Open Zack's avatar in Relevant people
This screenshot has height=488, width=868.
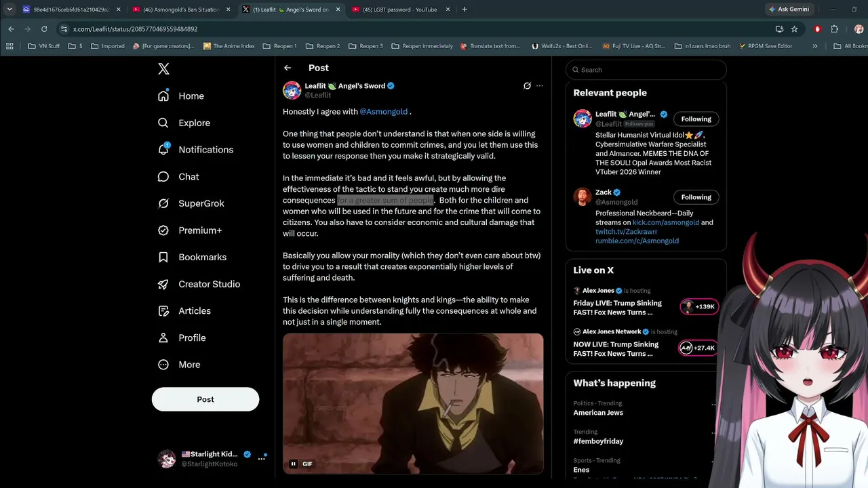[x=583, y=197]
